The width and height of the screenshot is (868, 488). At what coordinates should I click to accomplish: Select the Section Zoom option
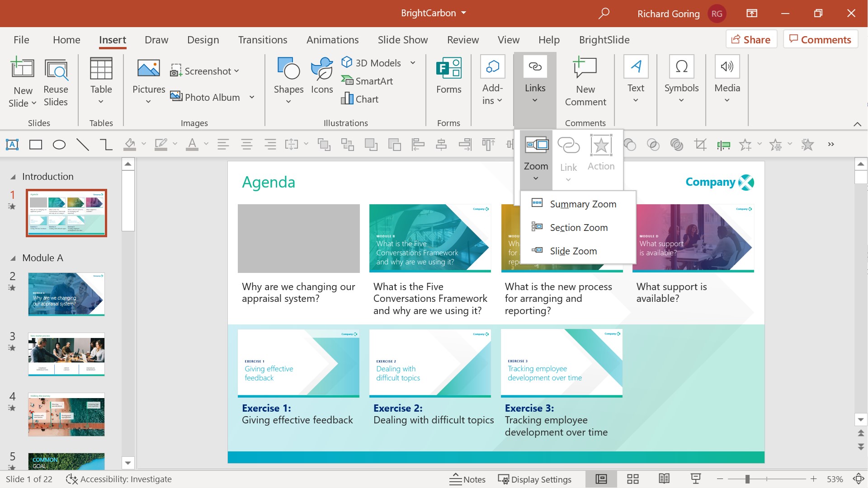tap(578, 227)
